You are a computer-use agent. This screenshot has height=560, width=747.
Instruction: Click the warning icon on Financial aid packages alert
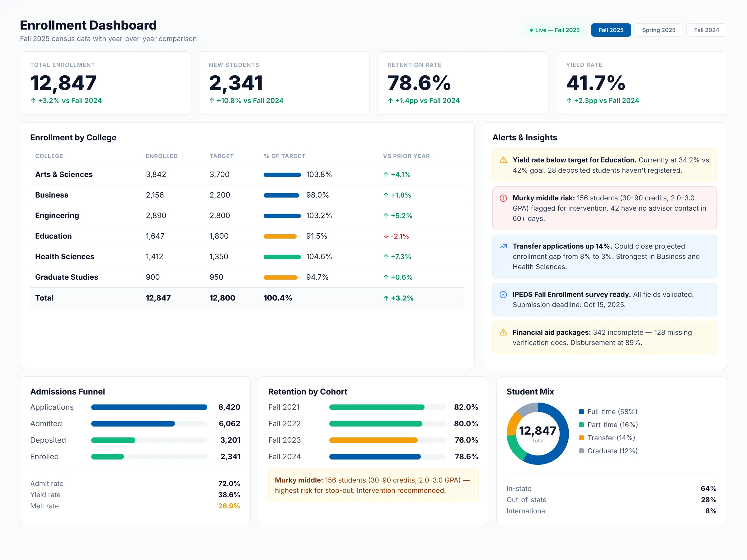(x=504, y=333)
